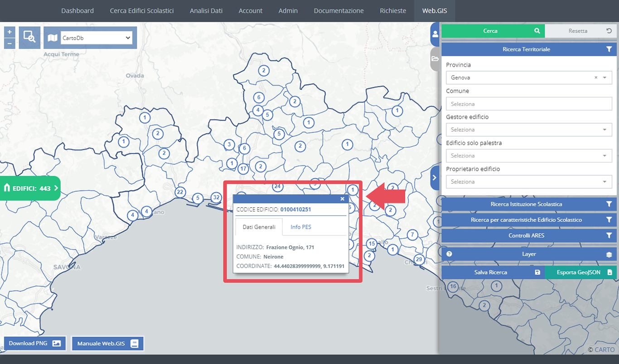Viewport: 619px width, 364px height.
Task: Open the Analisi Dati menu item
Action: tap(206, 11)
